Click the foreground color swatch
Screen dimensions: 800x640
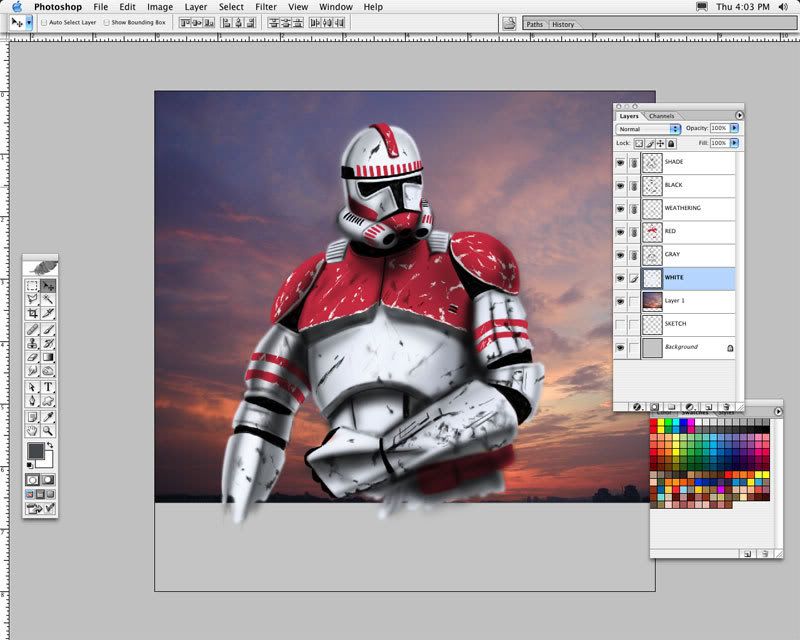[x=35, y=451]
